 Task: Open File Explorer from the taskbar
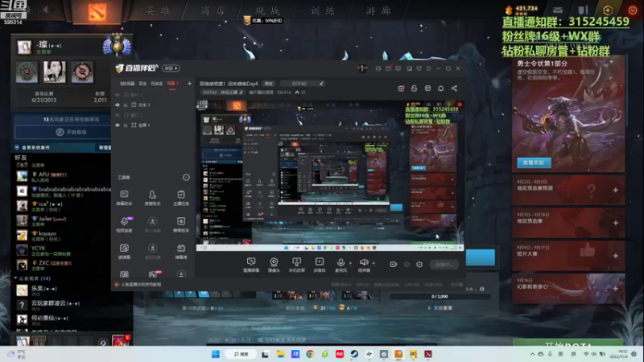280,354
